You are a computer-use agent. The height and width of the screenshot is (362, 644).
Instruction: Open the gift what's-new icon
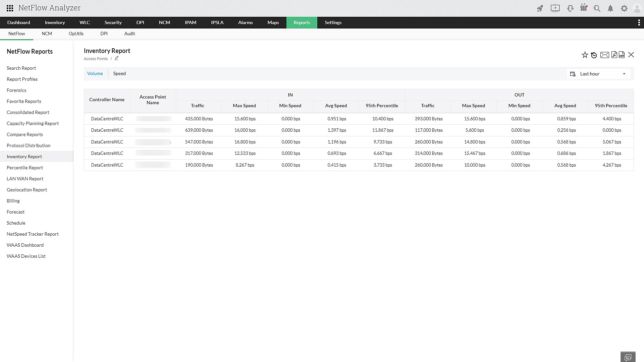tap(584, 8)
